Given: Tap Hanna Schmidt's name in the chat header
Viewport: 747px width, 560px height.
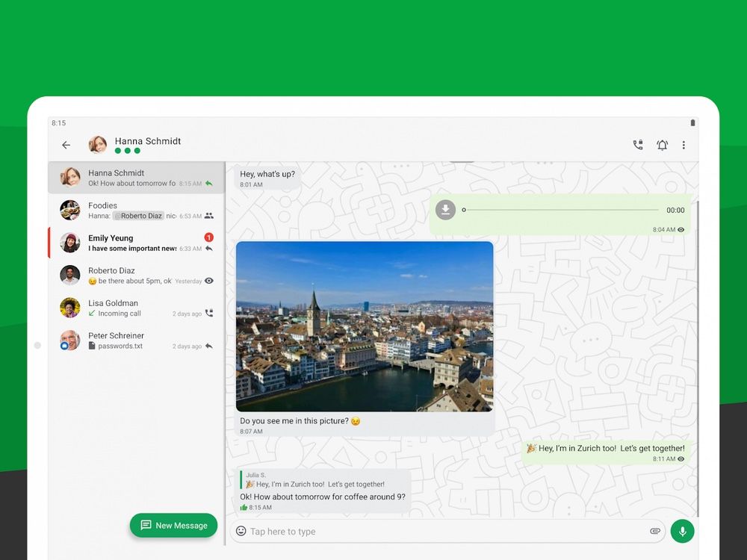Looking at the screenshot, I should (147, 141).
